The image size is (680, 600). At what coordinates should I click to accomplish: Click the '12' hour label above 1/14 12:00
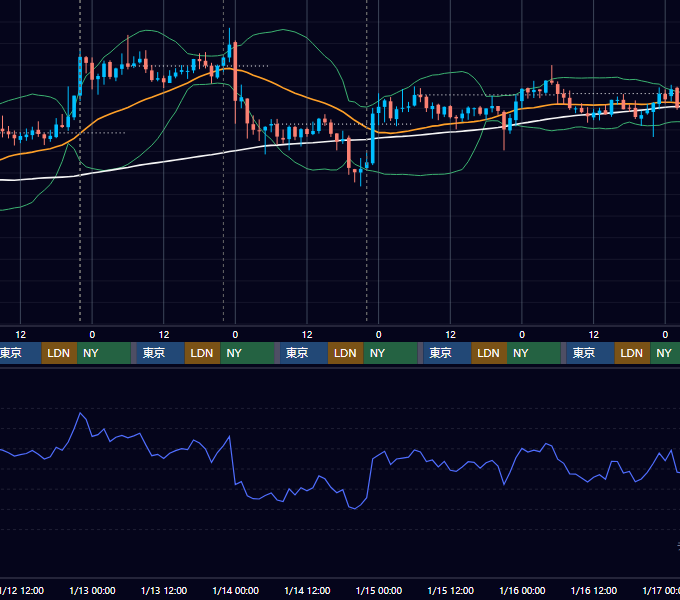point(307,335)
